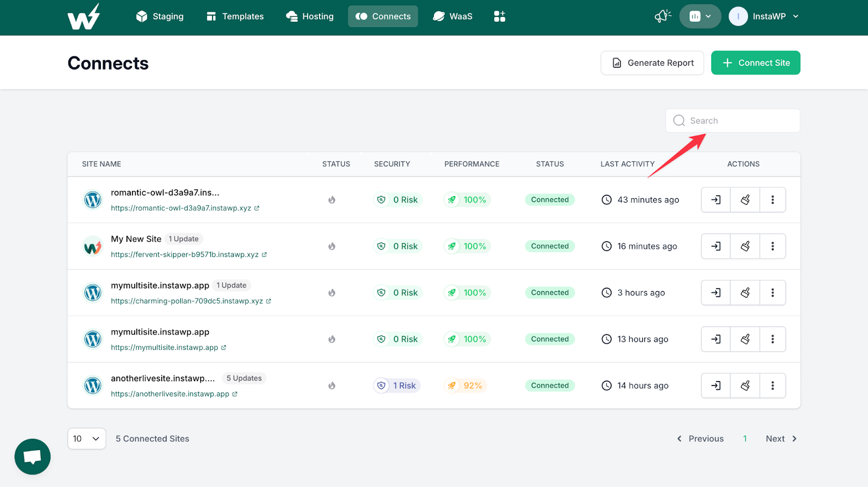Click the 92% performance badge
Image resolution: width=868 pixels, height=487 pixels.
pyautogui.click(x=465, y=385)
